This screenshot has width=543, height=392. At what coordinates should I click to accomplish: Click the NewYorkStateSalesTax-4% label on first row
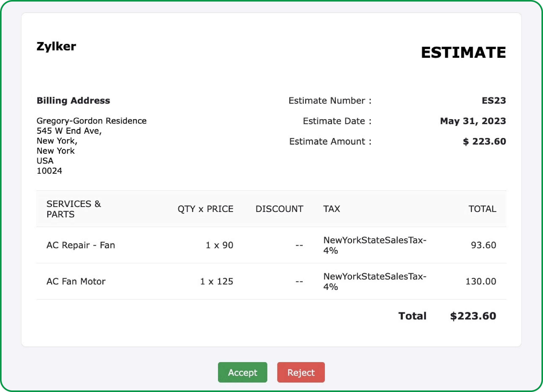(375, 245)
